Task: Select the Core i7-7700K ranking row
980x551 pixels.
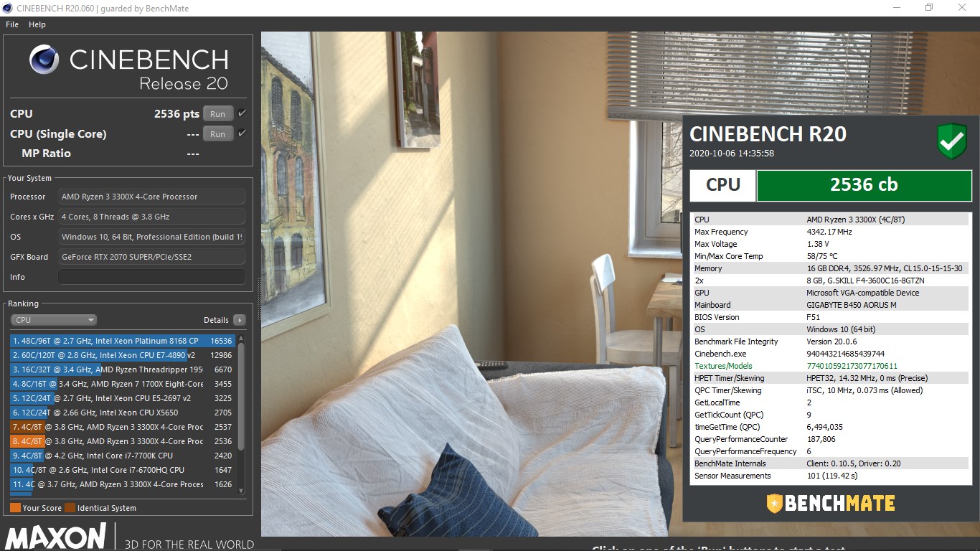Action: point(123,456)
